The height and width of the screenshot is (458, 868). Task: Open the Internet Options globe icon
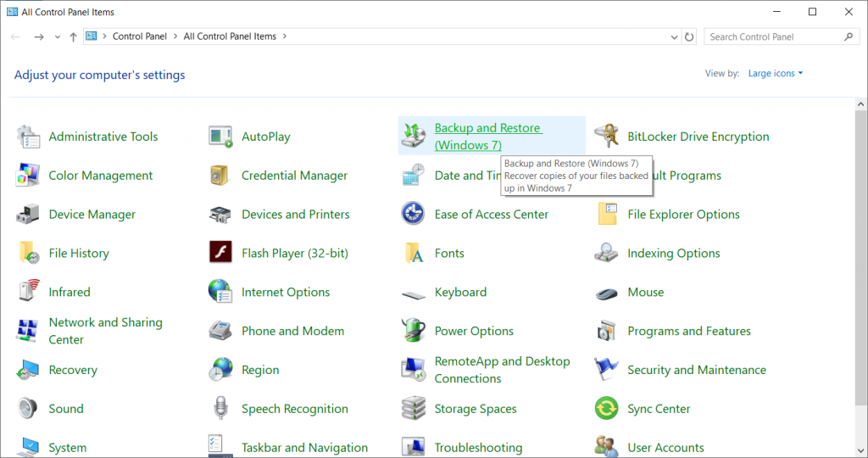(220, 291)
